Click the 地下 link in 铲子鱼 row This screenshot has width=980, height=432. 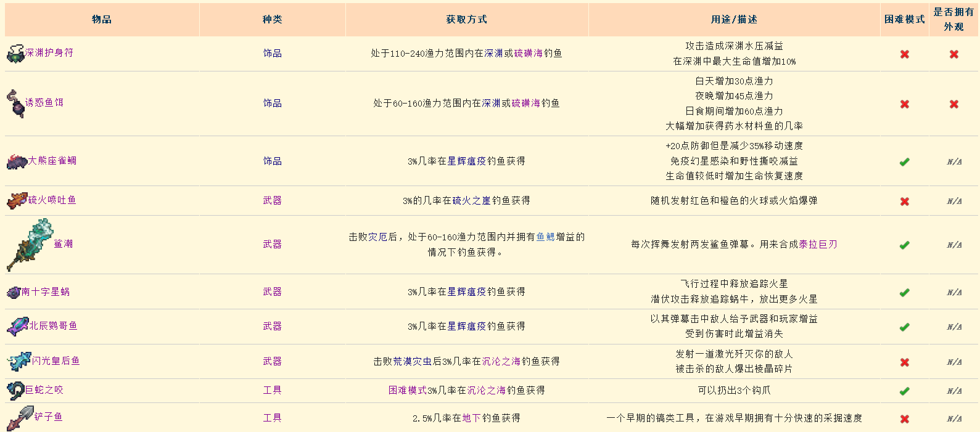pyautogui.click(x=471, y=418)
